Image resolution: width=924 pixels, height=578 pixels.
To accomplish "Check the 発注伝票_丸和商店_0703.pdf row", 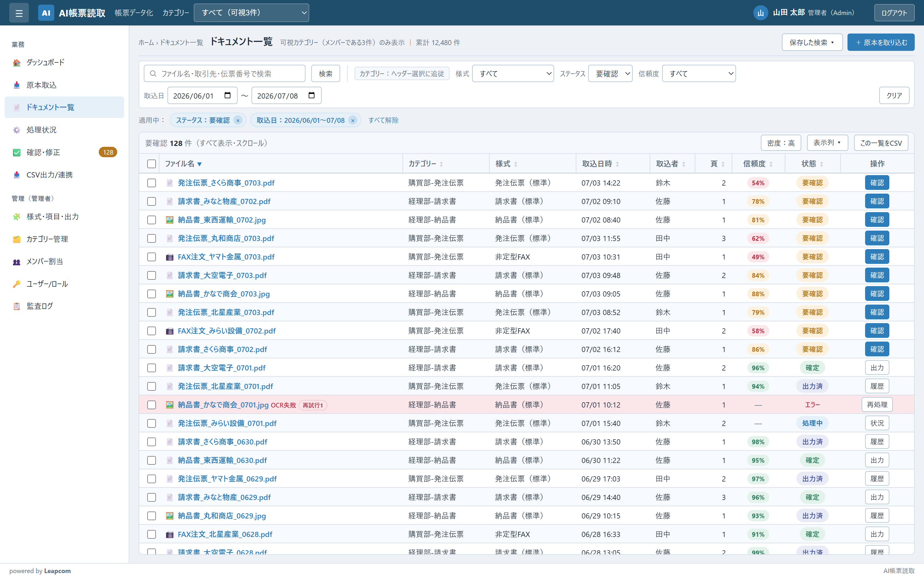I will [x=152, y=238].
